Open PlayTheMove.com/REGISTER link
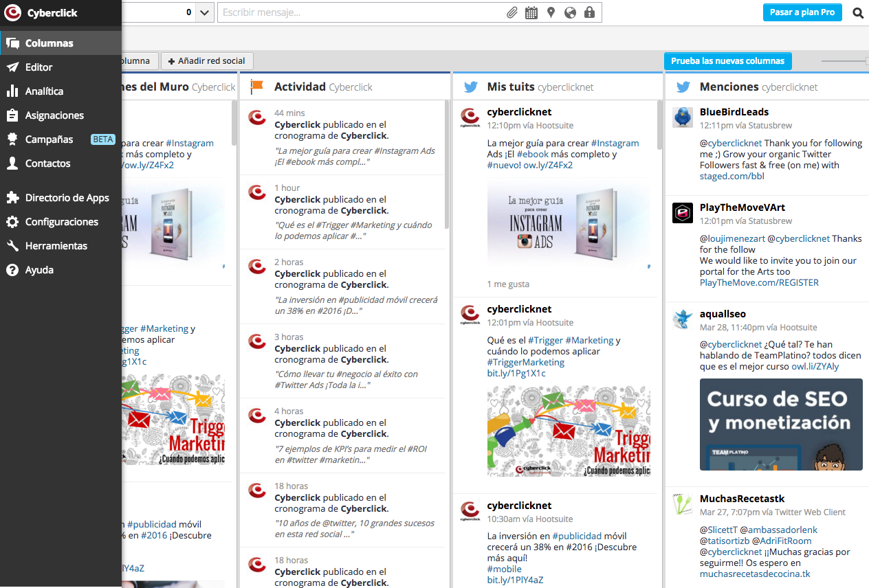This screenshot has height=588, width=869. tap(759, 282)
